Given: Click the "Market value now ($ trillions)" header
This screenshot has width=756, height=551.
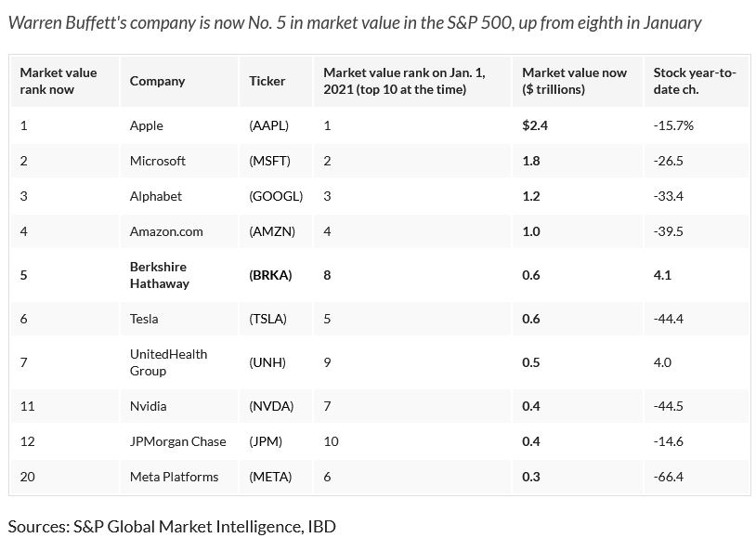Looking at the screenshot, I should pyautogui.click(x=574, y=81).
